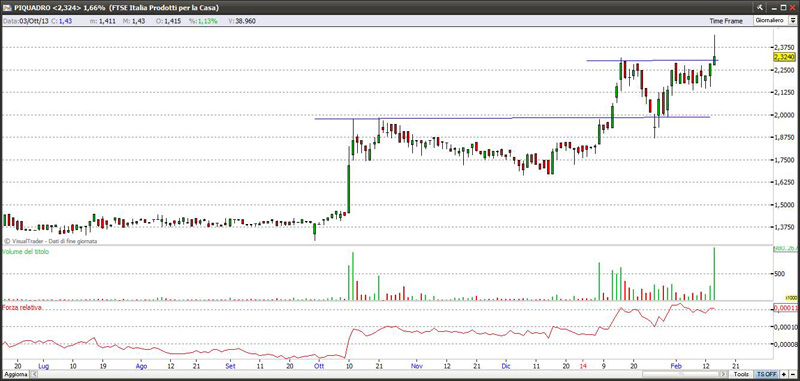The image size is (800, 381).
Task: Click the 'Feb' month marker on timeline
Action: click(x=676, y=366)
